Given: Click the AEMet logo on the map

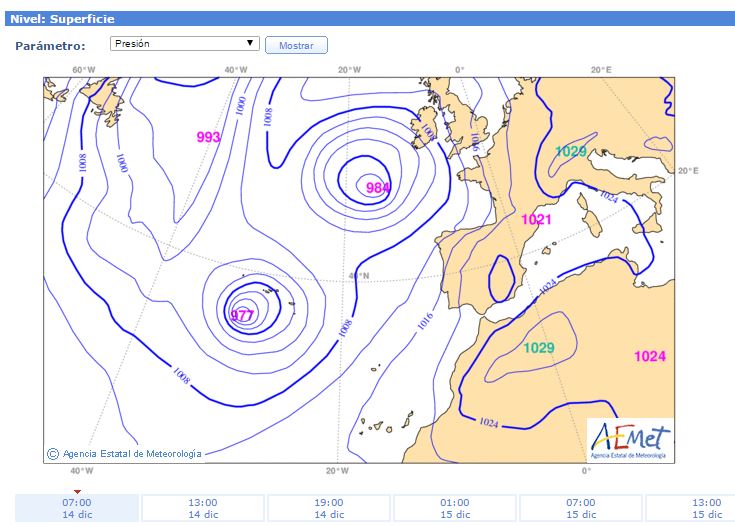Looking at the screenshot, I should tap(630, 439).
